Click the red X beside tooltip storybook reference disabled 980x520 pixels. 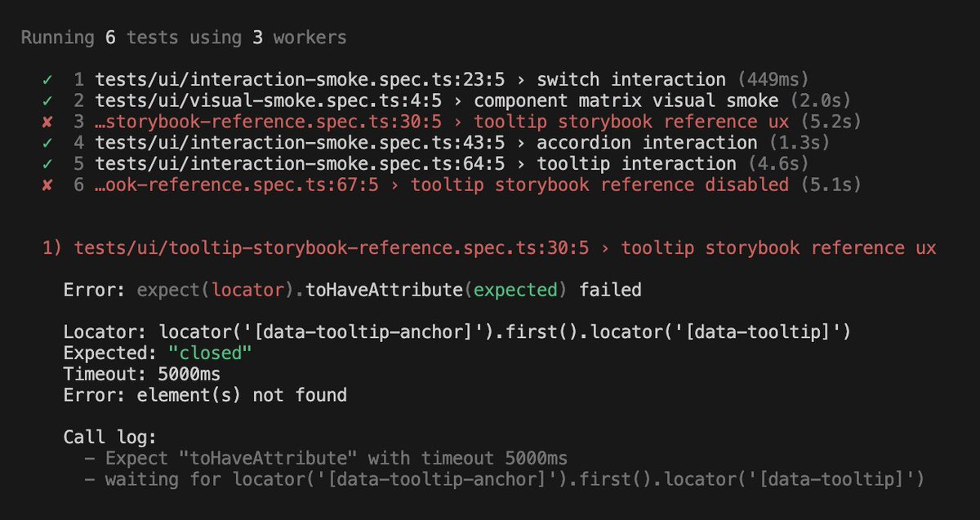[47, 184]
